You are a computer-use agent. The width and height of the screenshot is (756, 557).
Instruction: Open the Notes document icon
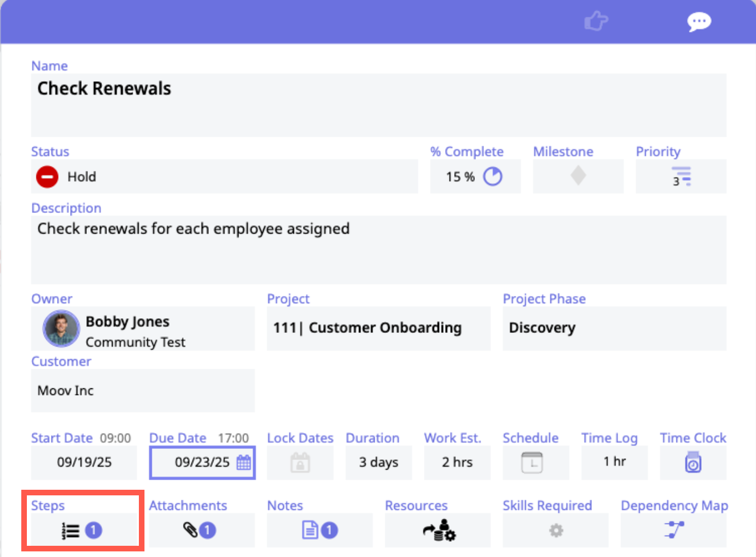point(310,530)
